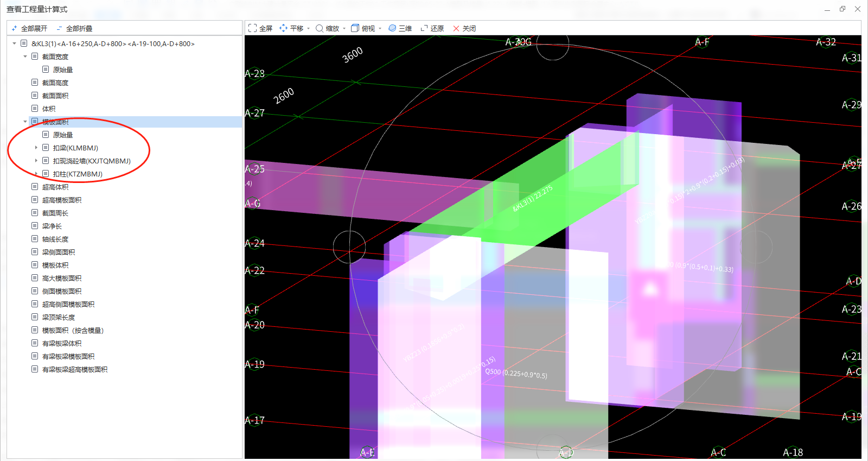
Task: Open the 俯视 view dropdown arrow
Action: 380,28
